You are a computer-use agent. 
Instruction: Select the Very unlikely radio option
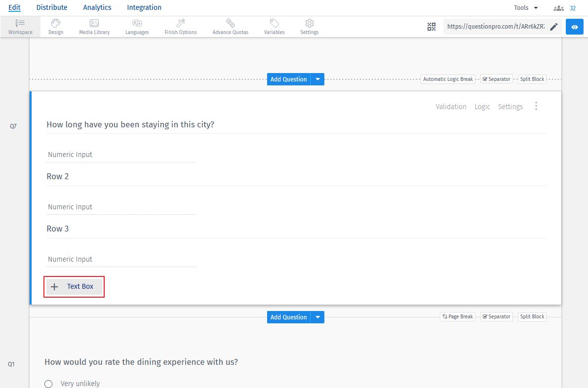coord(48,384)
